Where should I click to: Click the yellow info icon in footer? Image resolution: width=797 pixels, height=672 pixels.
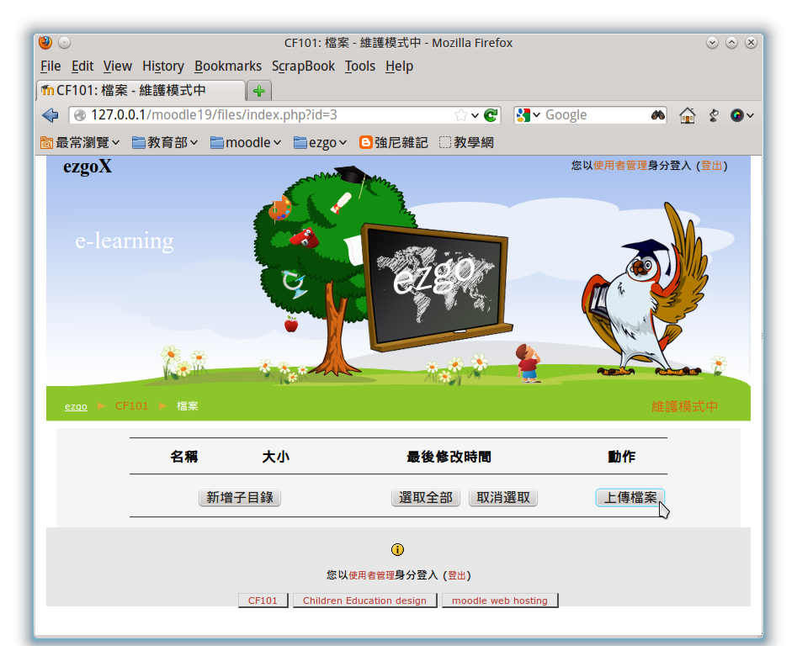[397, 549]
